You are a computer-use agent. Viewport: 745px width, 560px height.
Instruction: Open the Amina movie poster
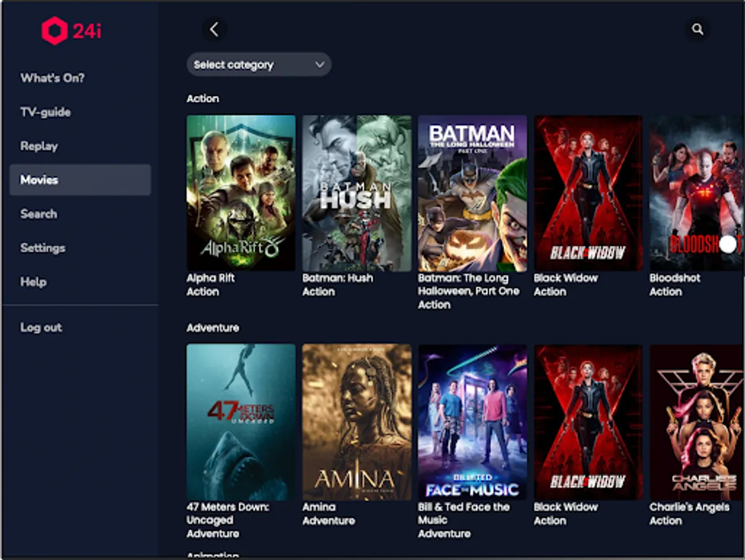point(357,422)
